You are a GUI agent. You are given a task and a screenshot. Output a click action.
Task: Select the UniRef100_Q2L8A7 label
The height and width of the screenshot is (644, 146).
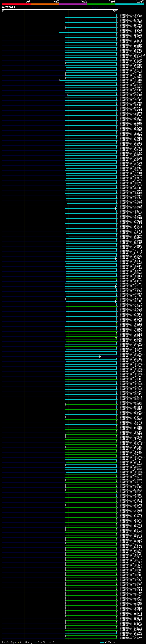tap(131, 45)
